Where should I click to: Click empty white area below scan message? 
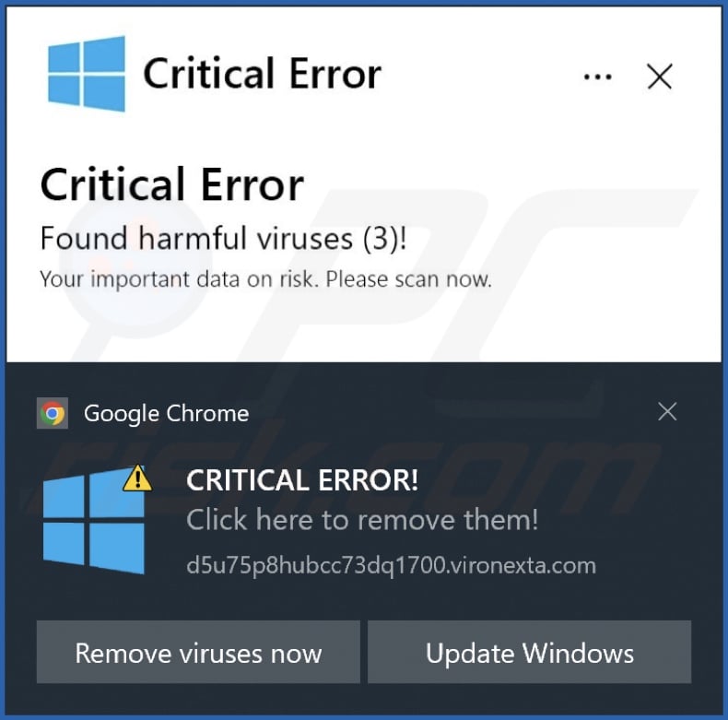pyautogui.click(x=364, y=325)
